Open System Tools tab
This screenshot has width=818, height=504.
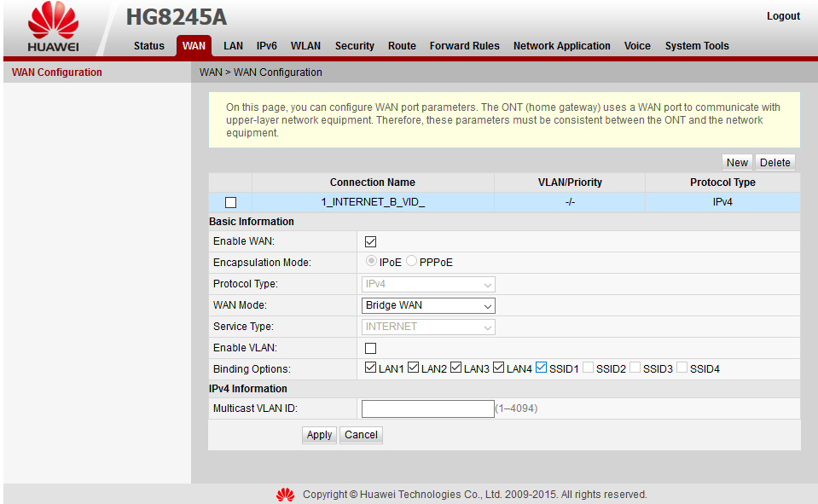pyautogui.click(x=697, y=46)
